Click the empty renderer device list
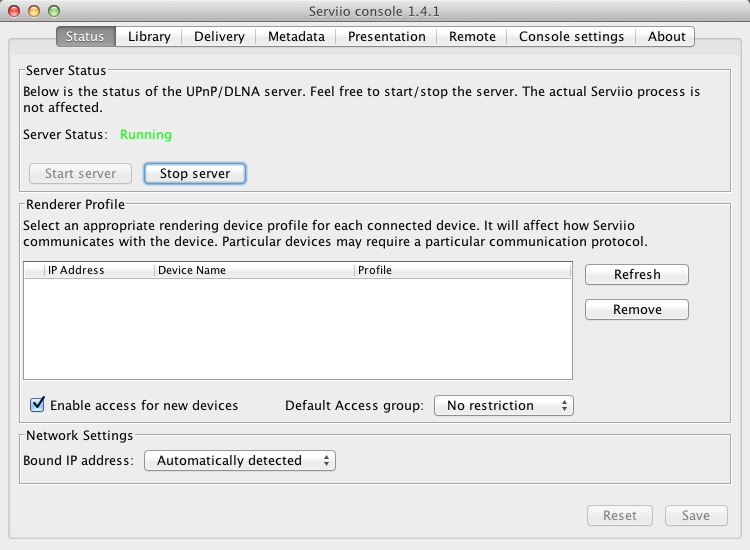Viewport: 750px width, 550px height. (x=297, y=328)
